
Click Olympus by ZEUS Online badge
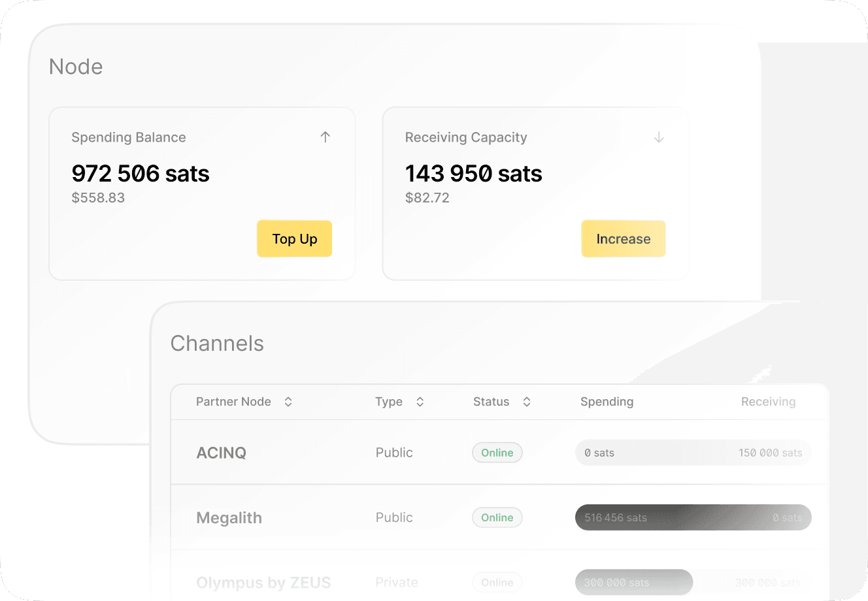[497, 582]
